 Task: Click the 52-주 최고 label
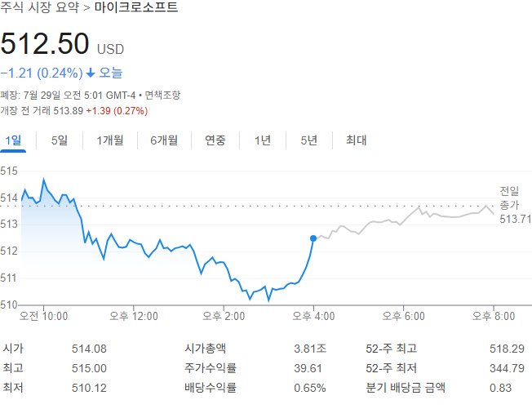click(x=391, y=349)
